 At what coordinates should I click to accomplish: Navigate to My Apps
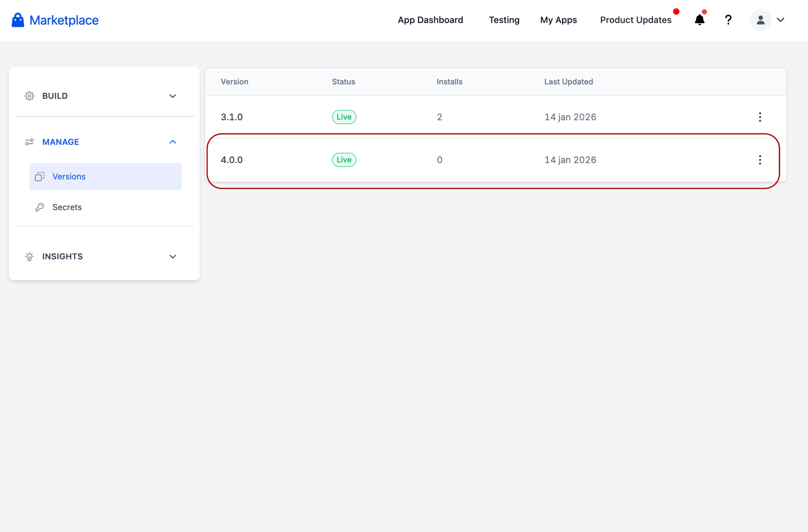(x=558, y=20)
